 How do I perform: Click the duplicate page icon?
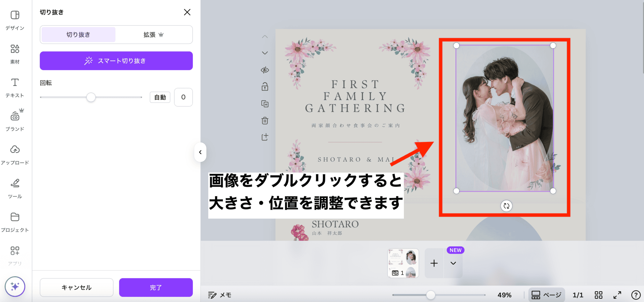265,104
